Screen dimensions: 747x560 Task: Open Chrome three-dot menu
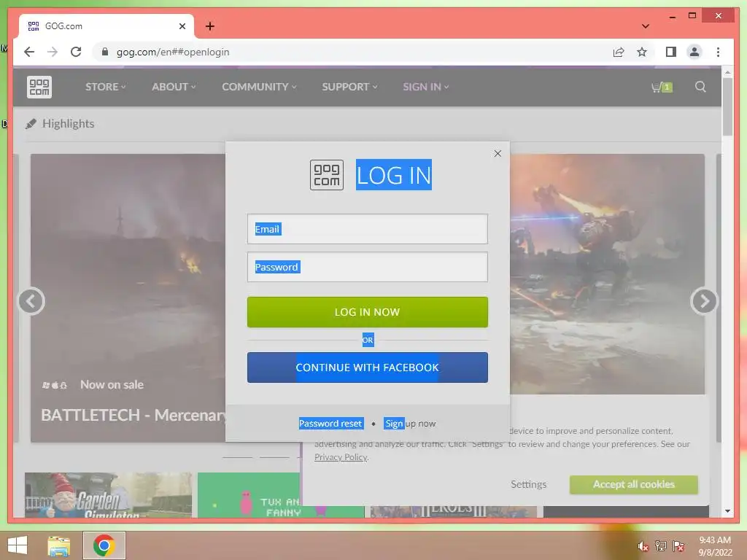point(718,52)
